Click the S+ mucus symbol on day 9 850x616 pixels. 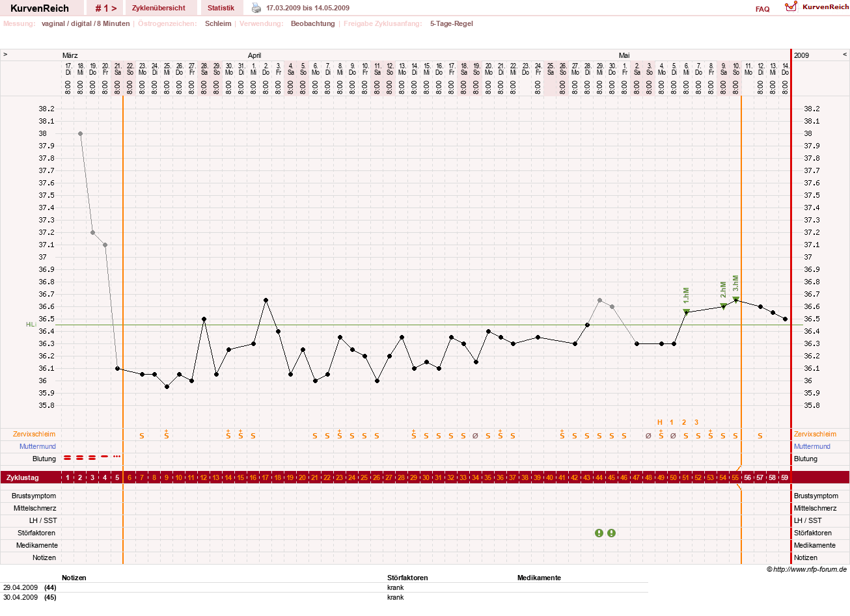pyautogui.click(x=167, y=434)
